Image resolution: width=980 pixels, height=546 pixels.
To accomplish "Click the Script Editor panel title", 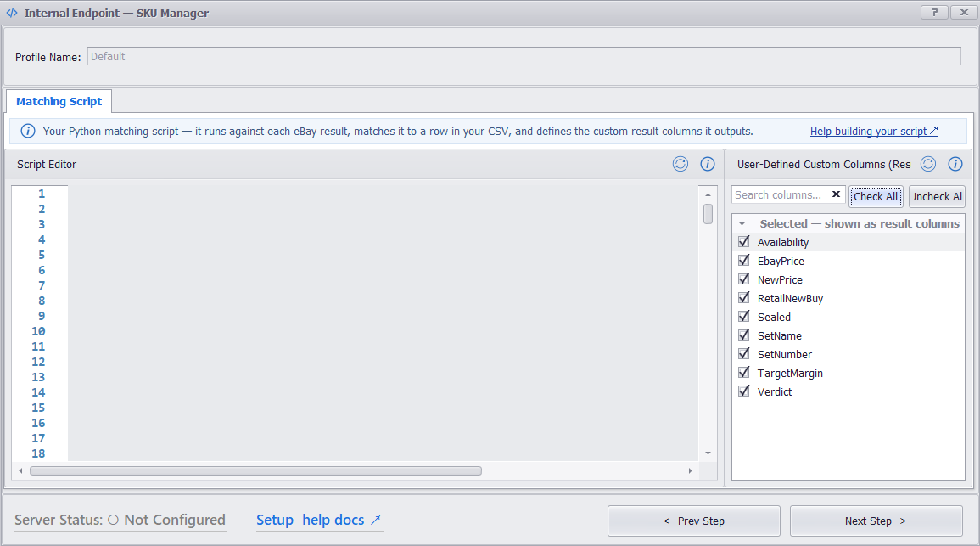I will tap(47, 165).
